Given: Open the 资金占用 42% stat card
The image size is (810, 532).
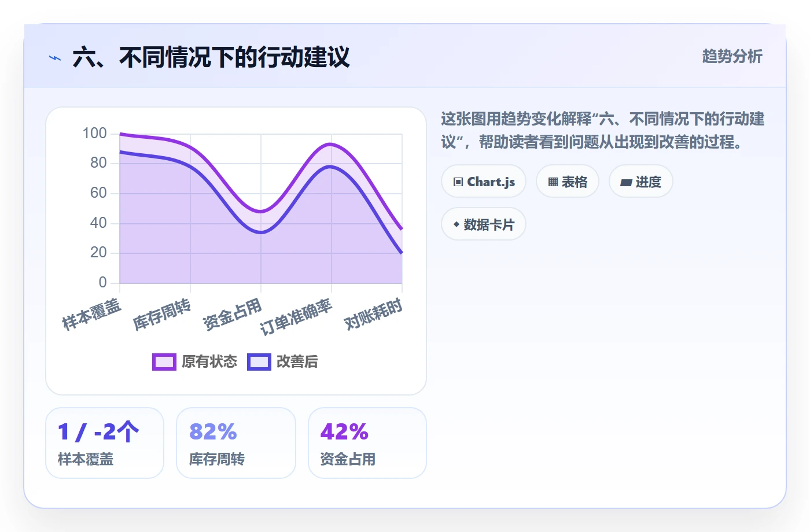Looking at the screenshot, I should tap(367, 443).
